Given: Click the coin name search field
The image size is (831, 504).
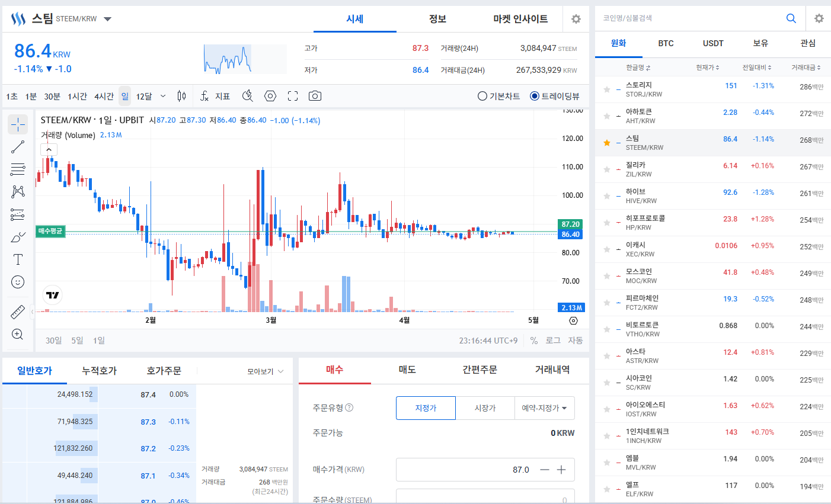Looking at the screenshot, I should pos(691,18).
